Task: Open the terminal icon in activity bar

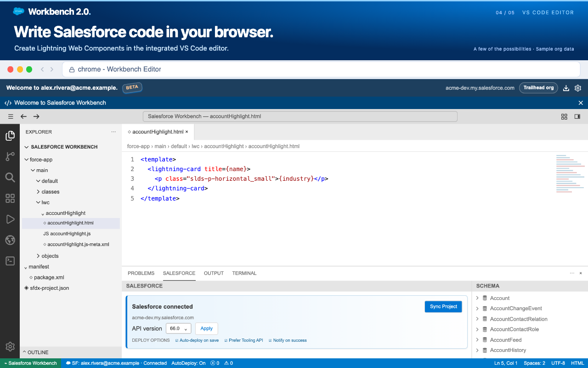Action: [x=10, y=261]
